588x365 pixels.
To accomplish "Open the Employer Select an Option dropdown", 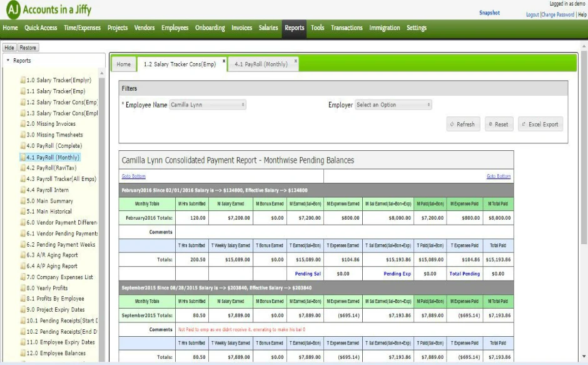I will [x=393, y=105].
